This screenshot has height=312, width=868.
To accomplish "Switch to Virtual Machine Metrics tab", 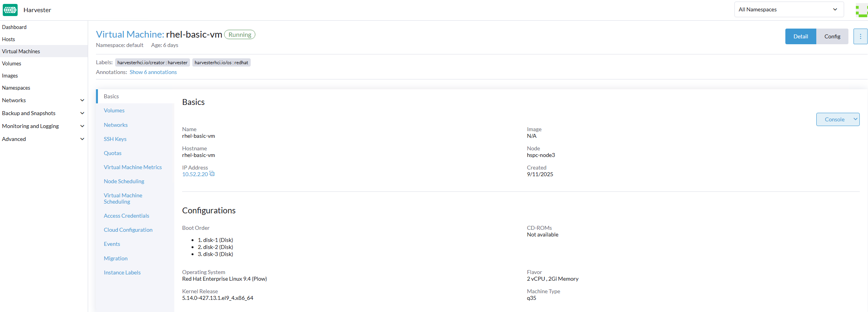I will (132, 167).
